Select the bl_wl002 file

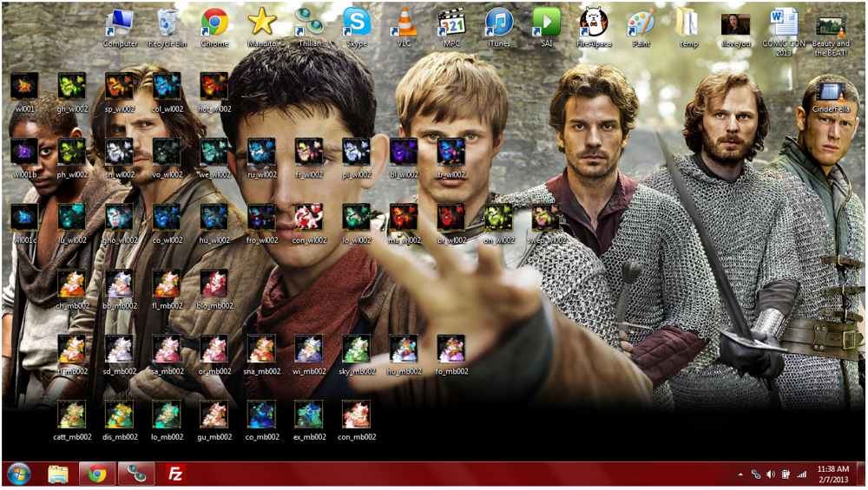tap(404, 159)
